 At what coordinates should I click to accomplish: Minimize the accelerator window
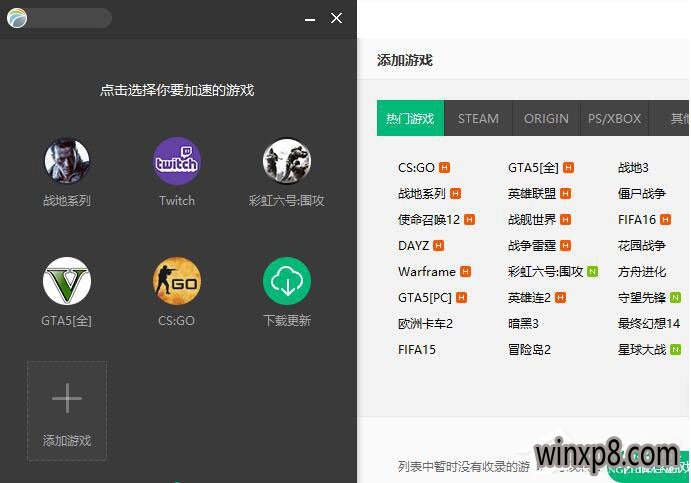coord(310,19)
